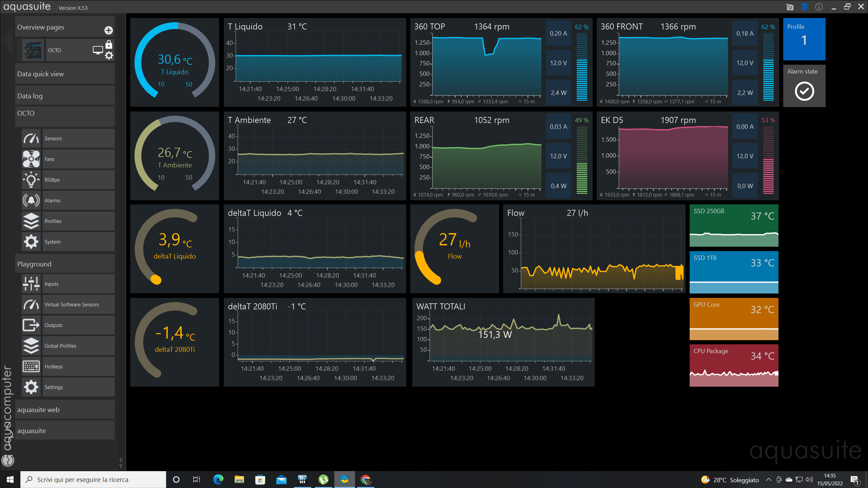
Task: Click the Flow 27 l/h gauge
Action: pos(455,249)
